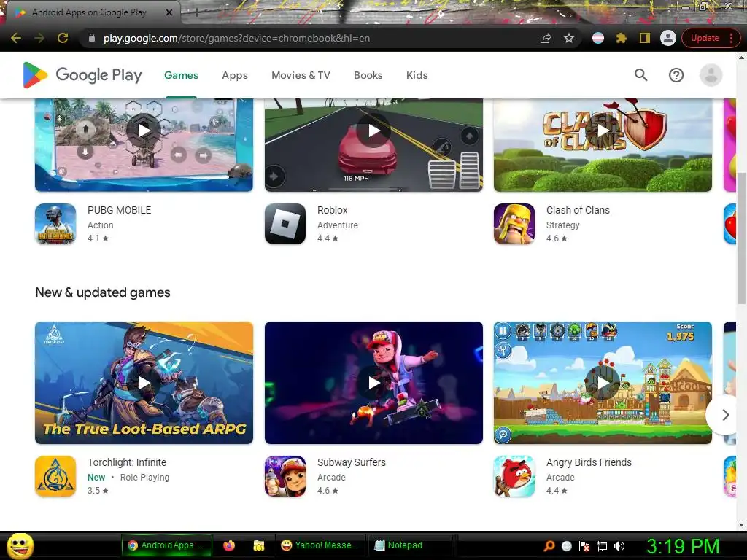Play the Clash of Clans trailer
This screenshot has width=747, height=560.
click(x=603, y=130)
